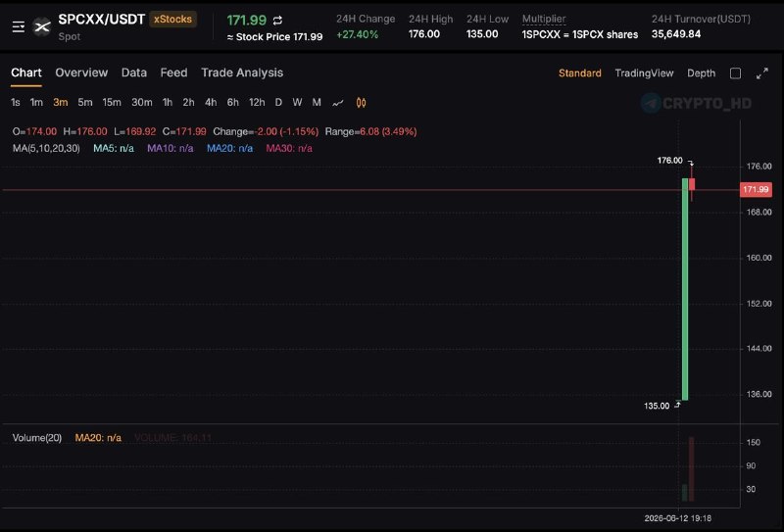Image resolution: width=784 pixels, height=532 pixels.
Task: Click the SPCXX/USDT pair name
Action: pos(102,20)
